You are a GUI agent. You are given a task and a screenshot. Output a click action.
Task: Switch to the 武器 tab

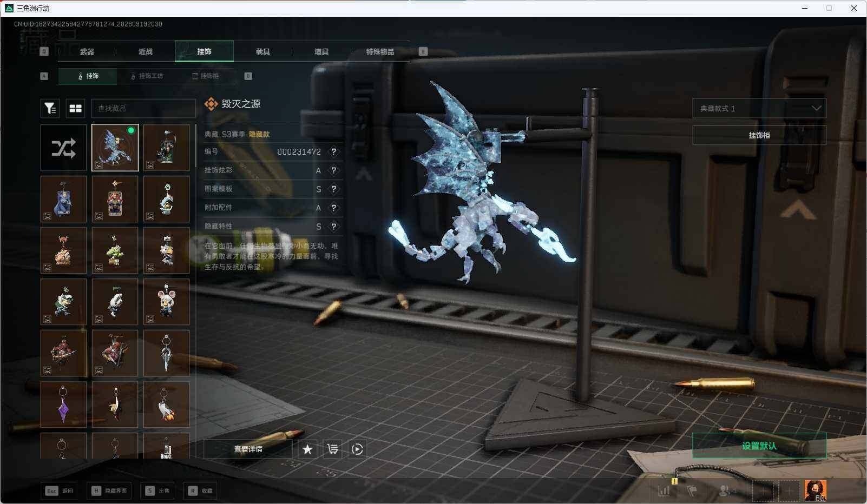point(87,51)
